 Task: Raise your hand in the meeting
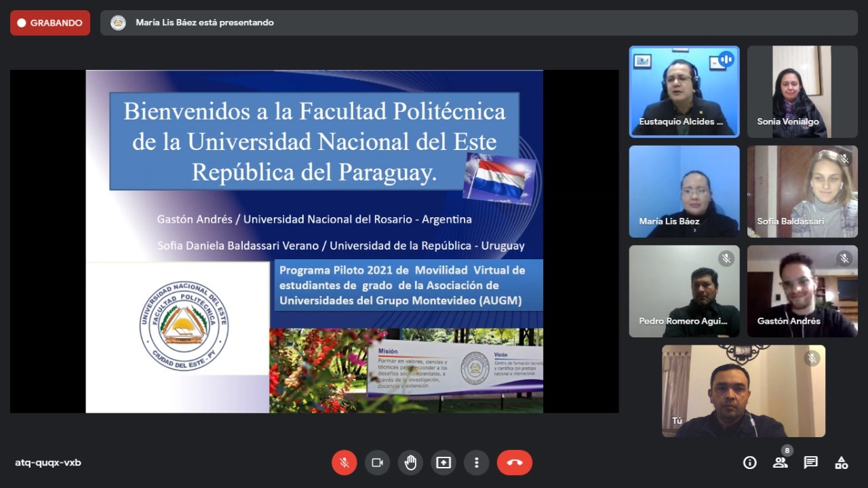pos(410,463)
